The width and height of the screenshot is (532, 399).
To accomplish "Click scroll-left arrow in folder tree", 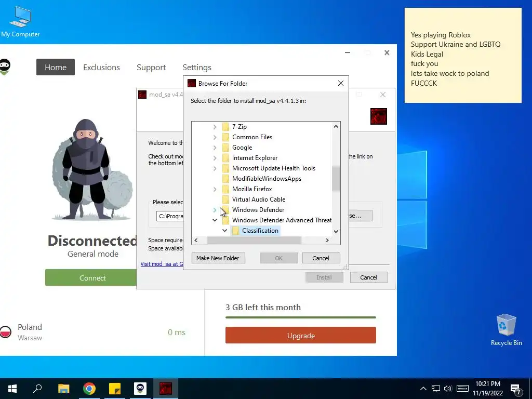I will [x=196, y=240].
